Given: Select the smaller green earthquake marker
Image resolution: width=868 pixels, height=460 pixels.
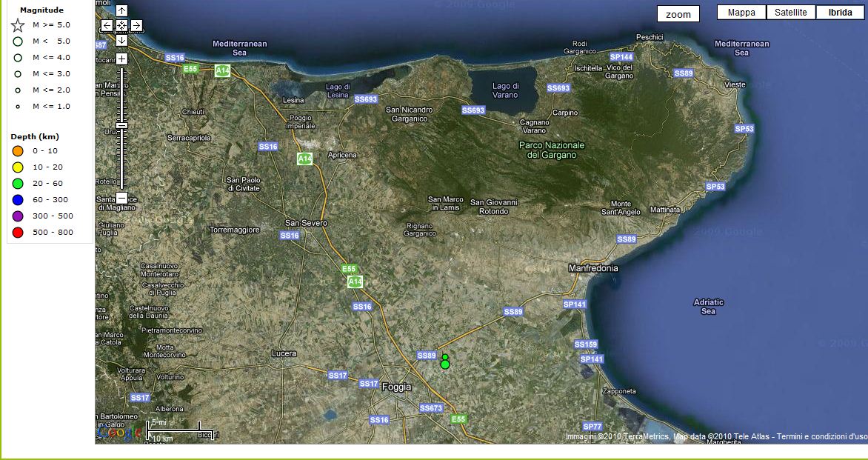Looking at the screenshot, I should pyautogui.click(x=445, y=357).
